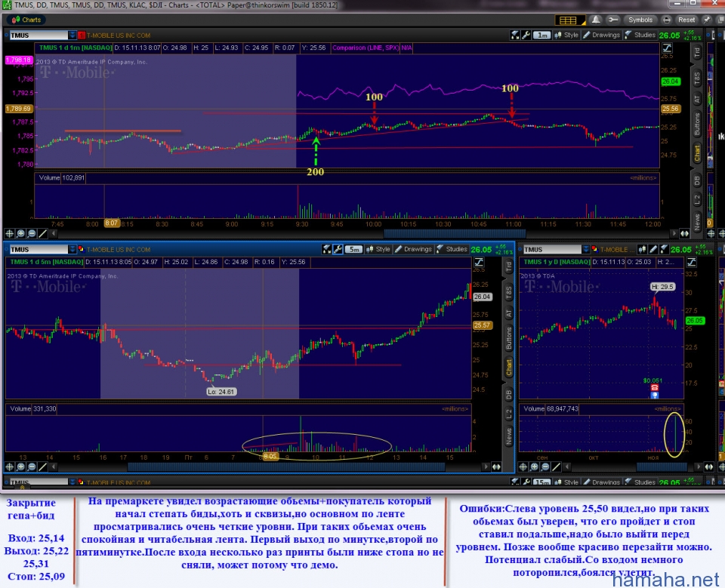Toggle the L2 side panel on 1m chart
725x588 pixels.
(697, 200)
